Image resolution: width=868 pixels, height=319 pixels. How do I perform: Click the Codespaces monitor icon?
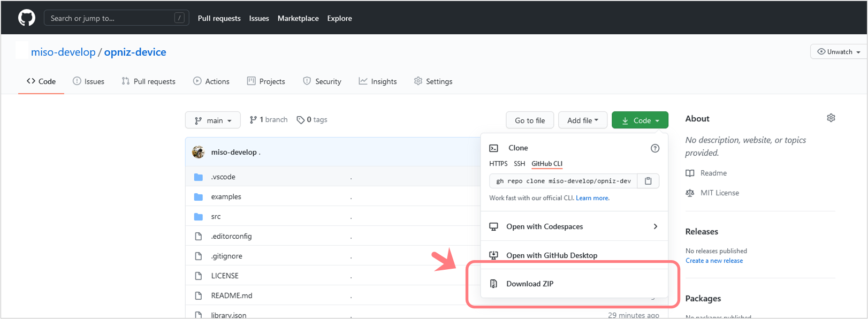494,226
